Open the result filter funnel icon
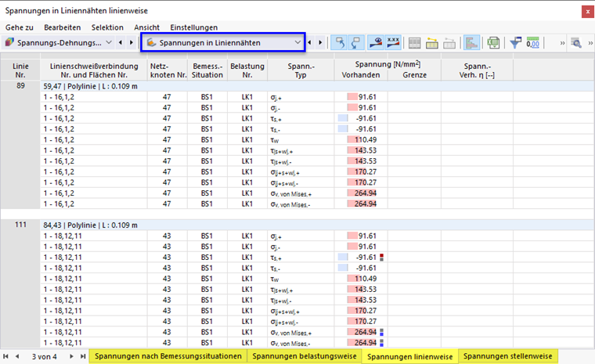Screen dimensions: 595x364 point(515,43)
